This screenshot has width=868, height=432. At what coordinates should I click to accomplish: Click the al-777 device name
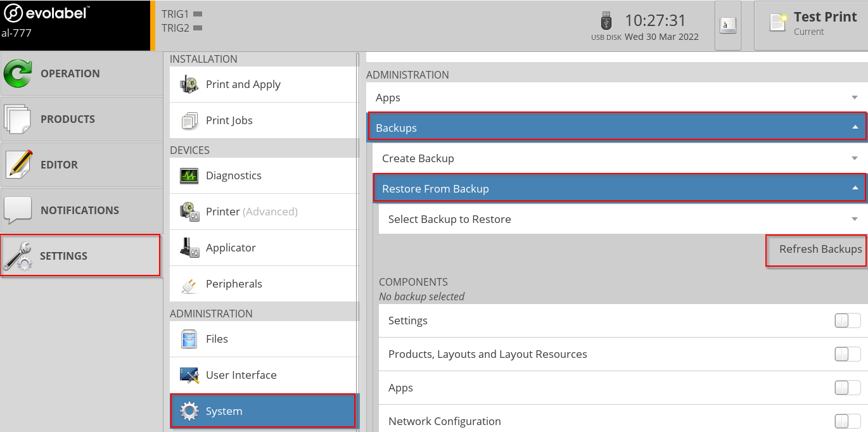(x=16, y=33)
